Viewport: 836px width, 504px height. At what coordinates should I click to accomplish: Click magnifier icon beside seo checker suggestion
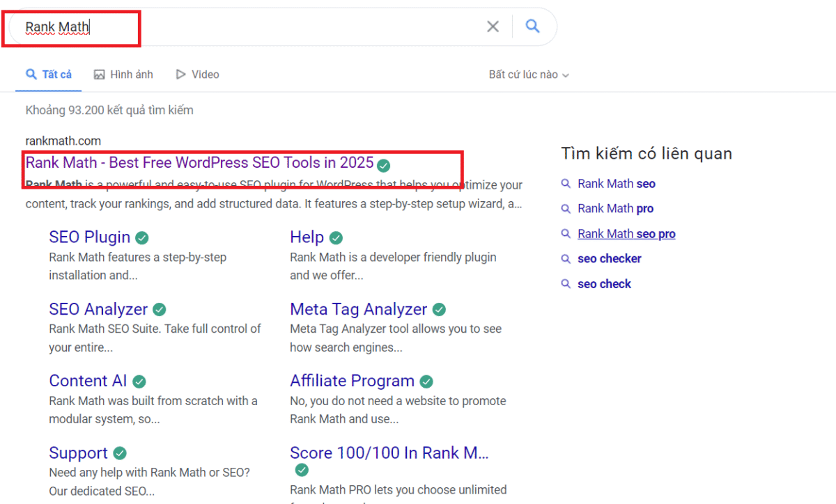[x=566, y=259]
